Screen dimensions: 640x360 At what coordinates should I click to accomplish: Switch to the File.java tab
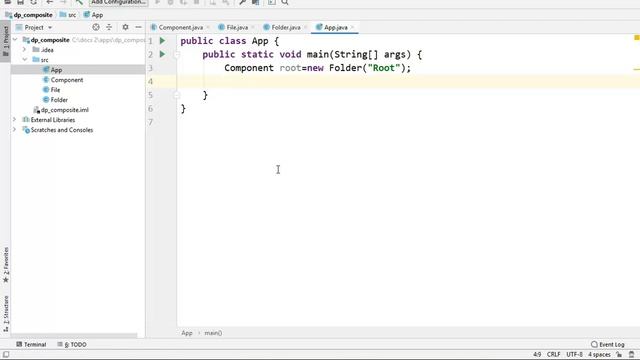233,27
